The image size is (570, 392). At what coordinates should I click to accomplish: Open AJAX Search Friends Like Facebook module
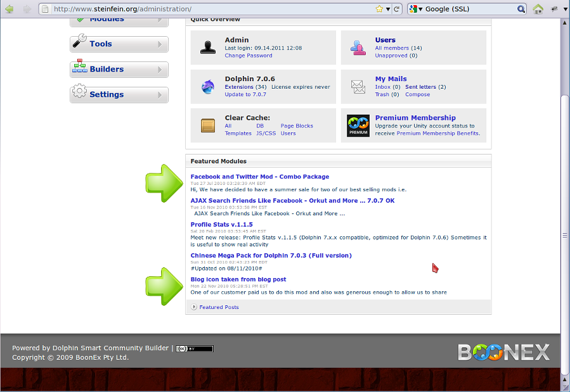(293, 201)
